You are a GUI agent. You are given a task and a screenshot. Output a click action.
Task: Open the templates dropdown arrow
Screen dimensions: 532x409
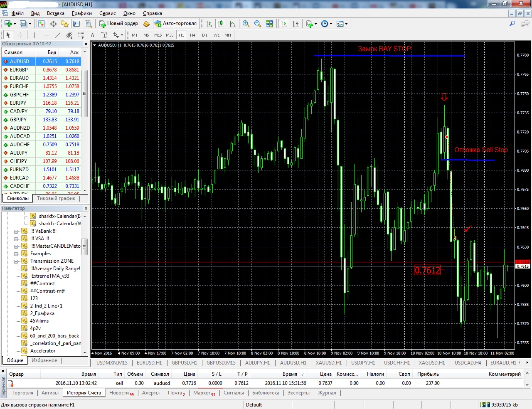(346, 24)
